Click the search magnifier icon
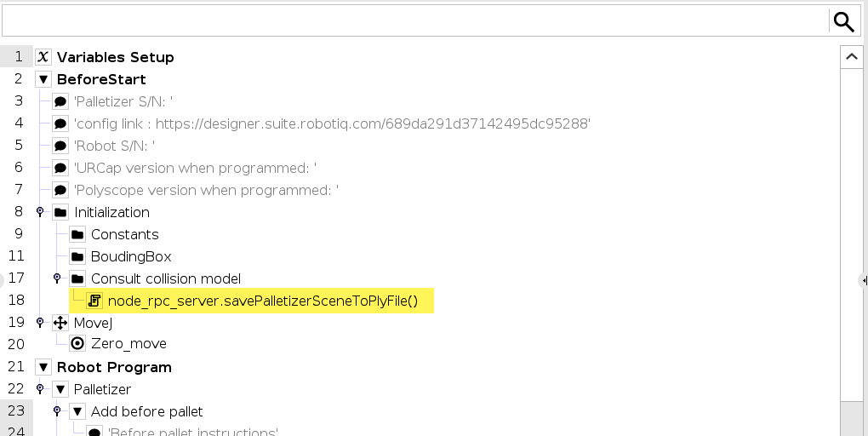 pyautogui.click(x=843, y=21)
